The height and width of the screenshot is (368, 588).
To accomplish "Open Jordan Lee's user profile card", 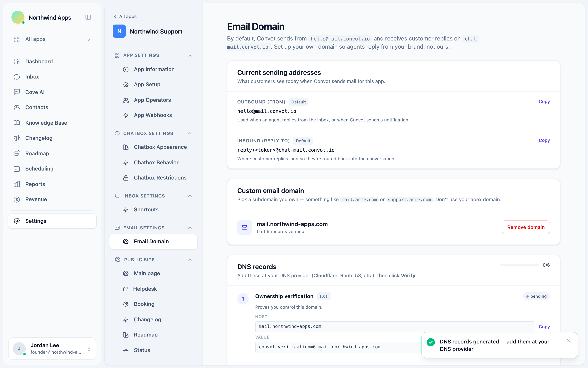I will [52, 349].
